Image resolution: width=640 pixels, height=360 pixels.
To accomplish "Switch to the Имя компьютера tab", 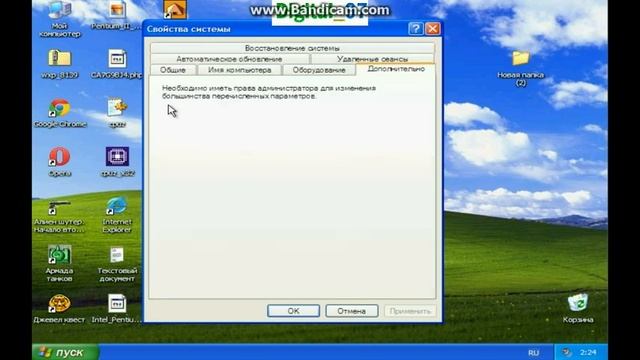I will [x=240, y=70].
